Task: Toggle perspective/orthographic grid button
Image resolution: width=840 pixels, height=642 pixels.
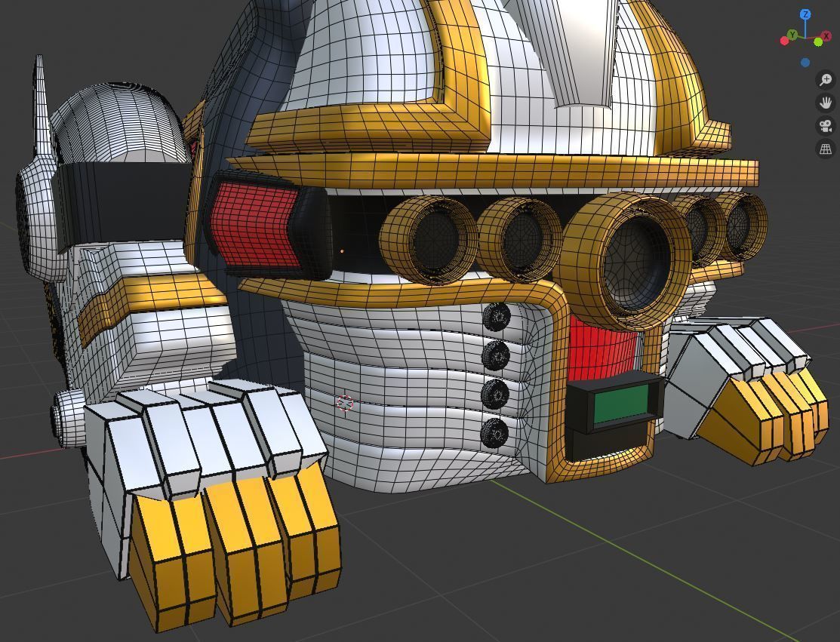Action: tap(826, 149)
